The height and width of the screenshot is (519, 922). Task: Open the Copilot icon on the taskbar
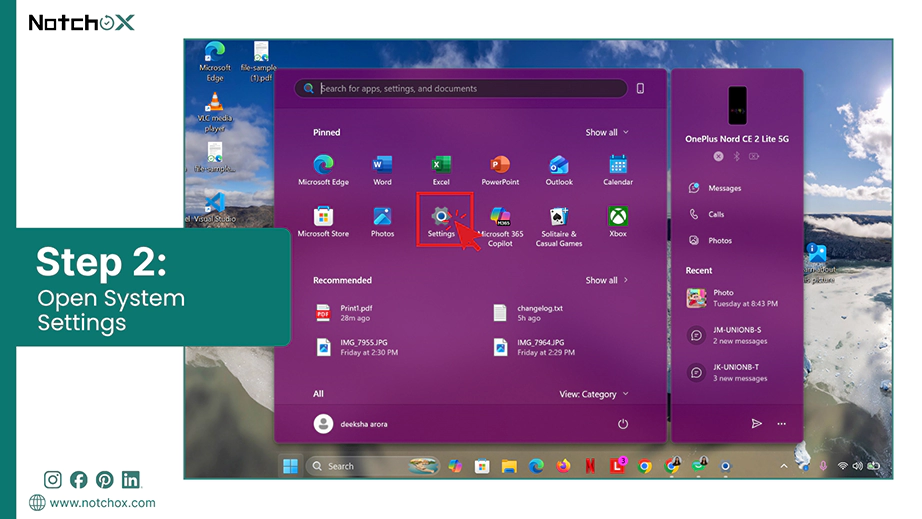455,466
